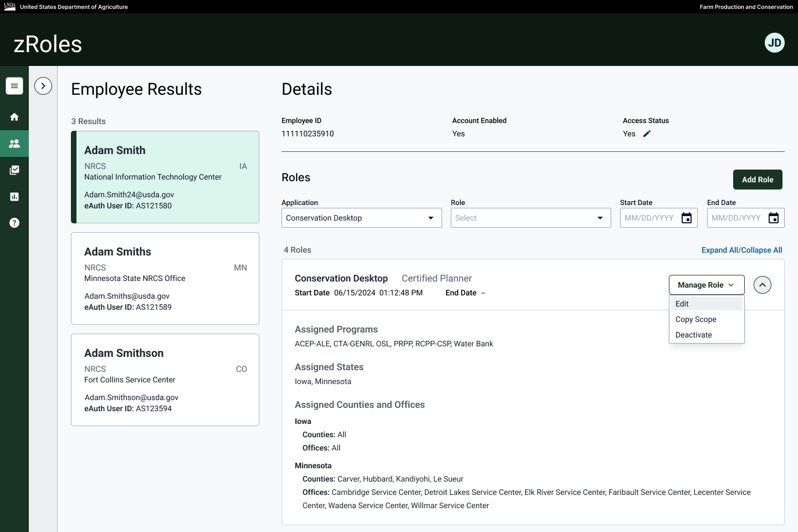Screen dimensions: 798x532
Task: Click 'Certified Planner' role name
Action: pos(437,278)
